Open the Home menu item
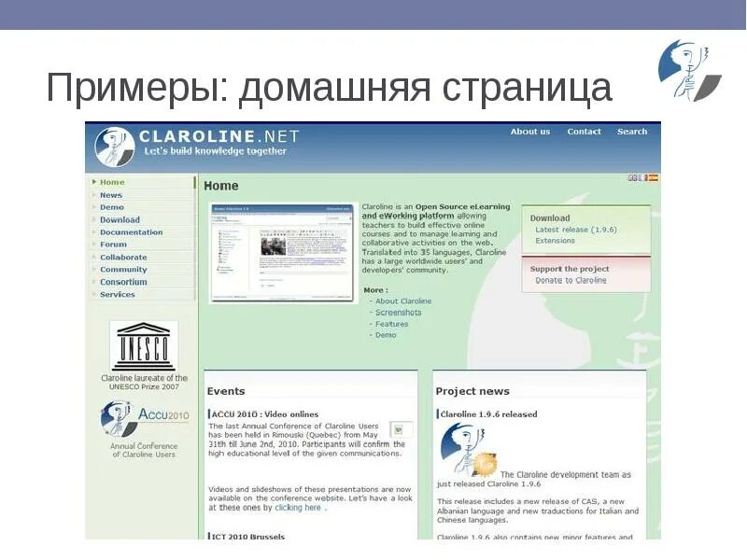 pos(112,182)
